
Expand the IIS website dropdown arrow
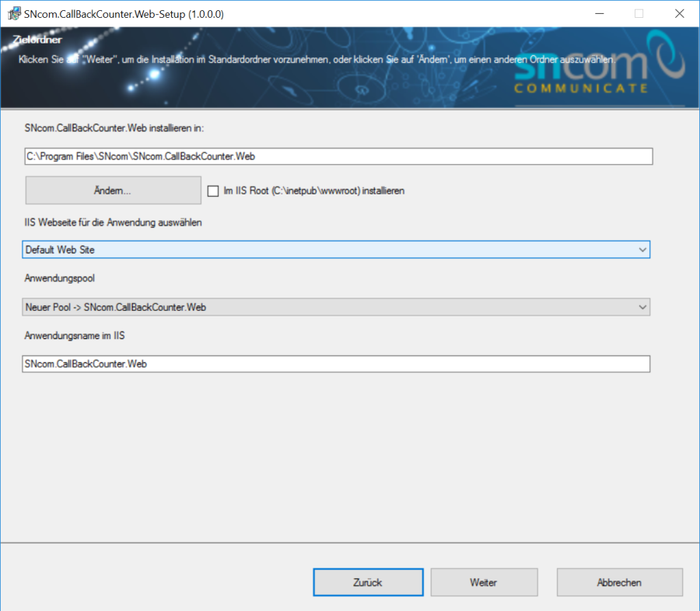[642, 250]
